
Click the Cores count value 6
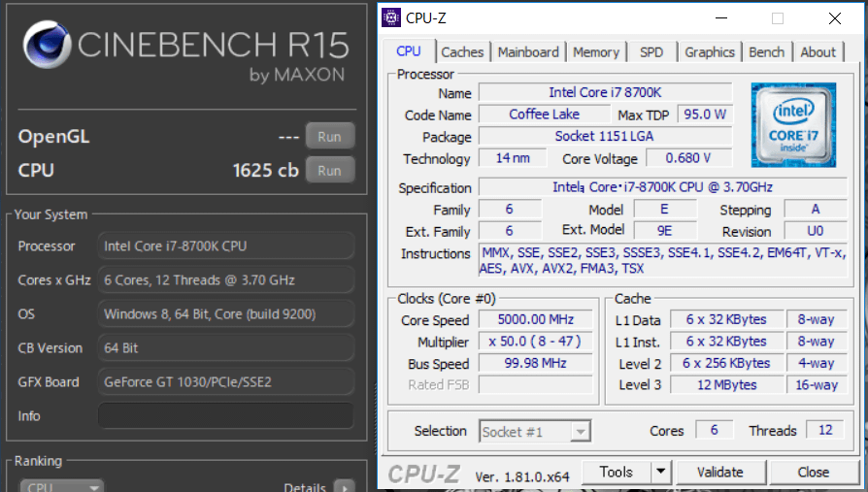point(714,430)
